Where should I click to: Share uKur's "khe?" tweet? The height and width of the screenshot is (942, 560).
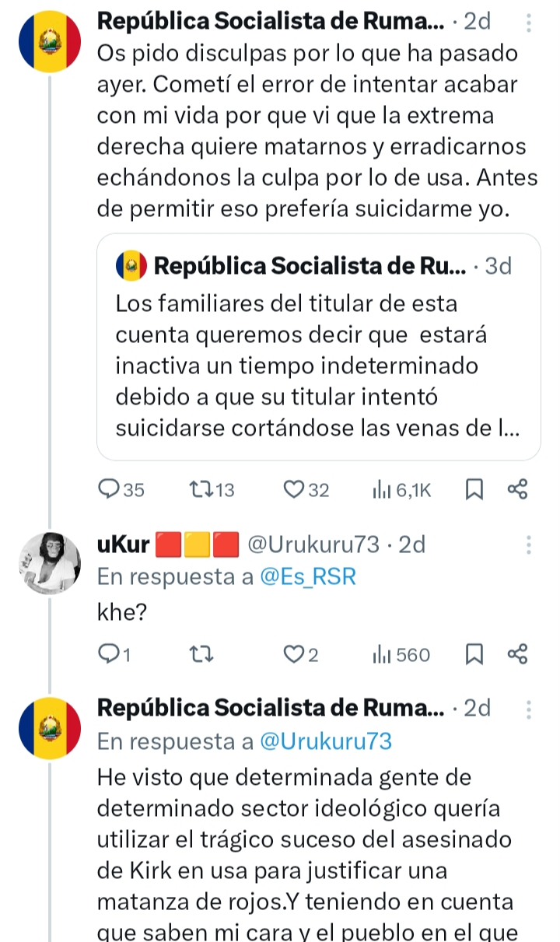[517, 655]
